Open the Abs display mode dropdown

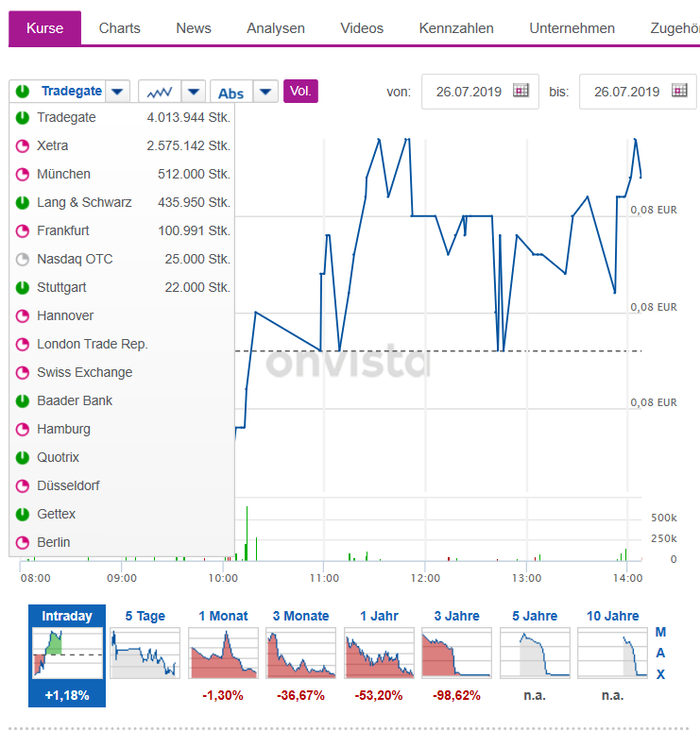(x=265, y=93)
